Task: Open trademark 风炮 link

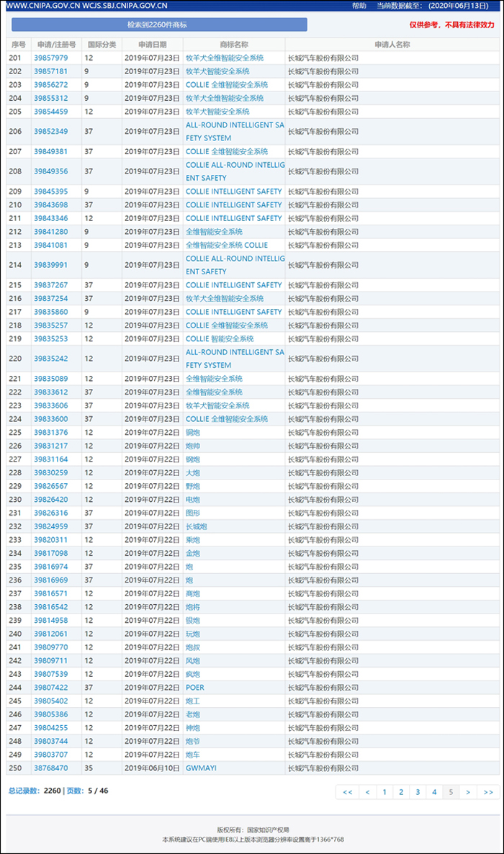Action: coord(193,660)
